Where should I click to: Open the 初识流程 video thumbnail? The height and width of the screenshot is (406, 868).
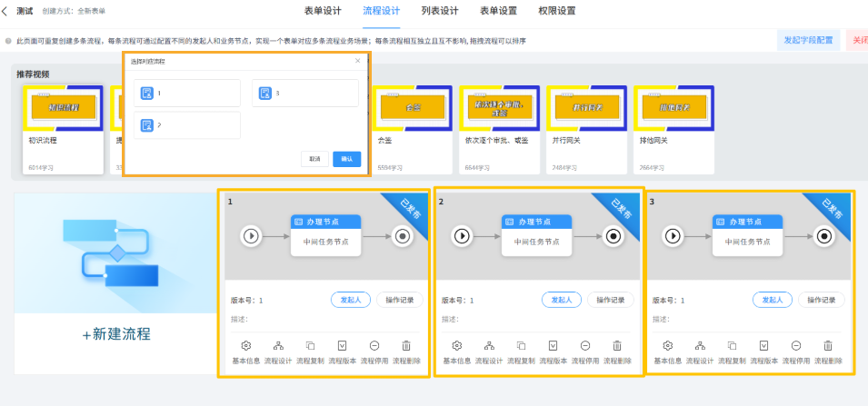(63, 107)
